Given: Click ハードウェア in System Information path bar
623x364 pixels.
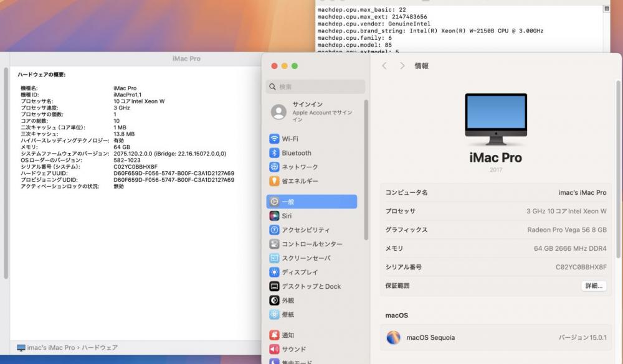Looking at the screenshot, I should pos(100,348).
